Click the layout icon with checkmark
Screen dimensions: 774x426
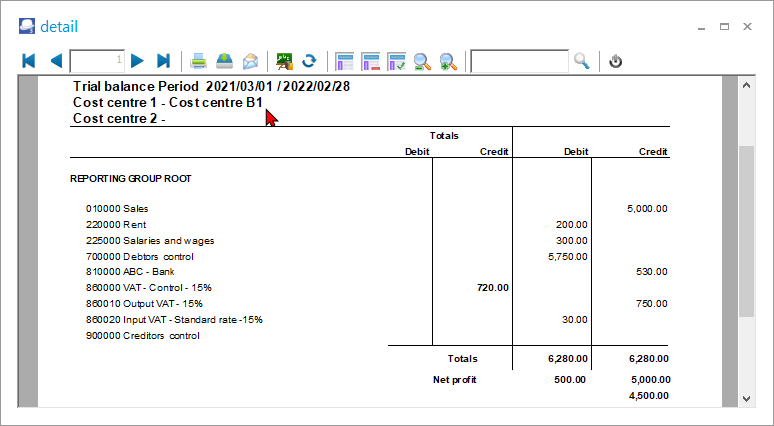397,61
